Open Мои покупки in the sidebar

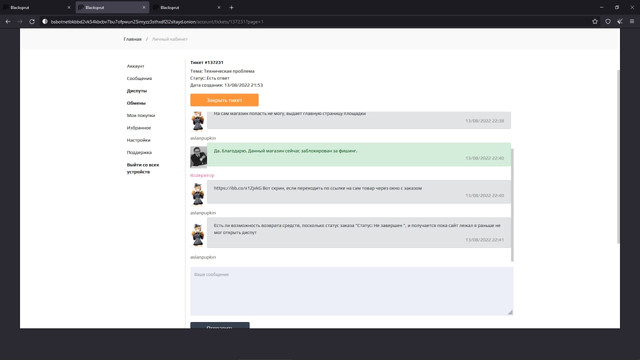141,116
